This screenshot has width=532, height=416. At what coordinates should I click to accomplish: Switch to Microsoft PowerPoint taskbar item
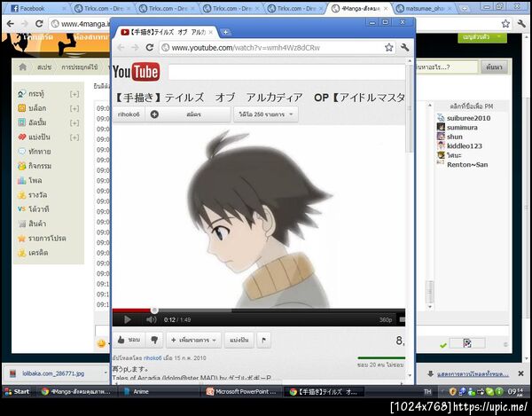pyautogui.click(x=243, y=391)
